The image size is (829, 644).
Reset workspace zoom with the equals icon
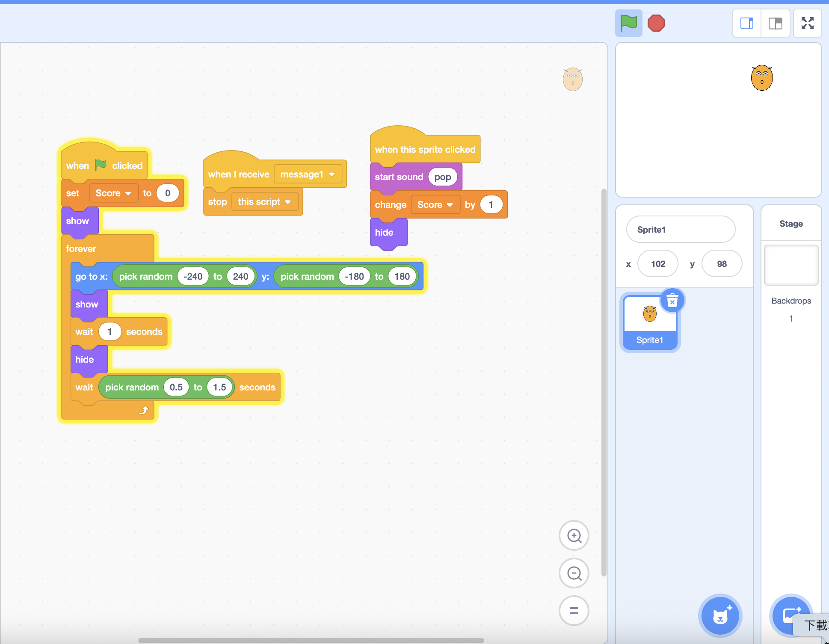coord(574,611)
